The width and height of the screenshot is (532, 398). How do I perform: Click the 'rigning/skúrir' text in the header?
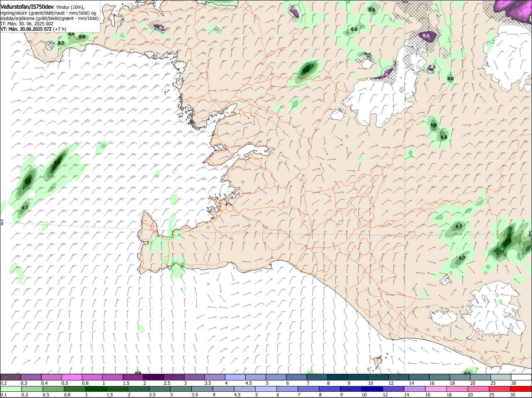click(14, 13)
